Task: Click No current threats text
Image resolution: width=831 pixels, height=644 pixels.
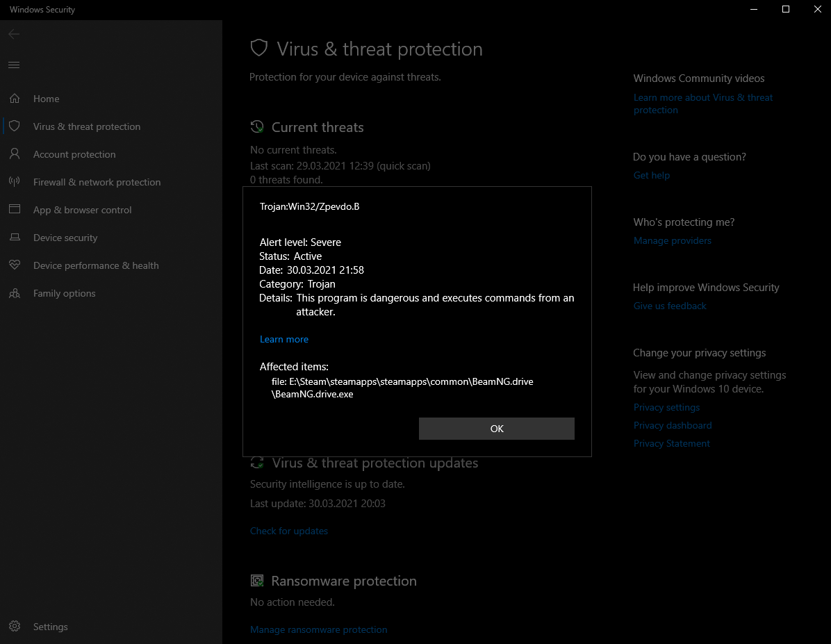Action: (293, 150)
